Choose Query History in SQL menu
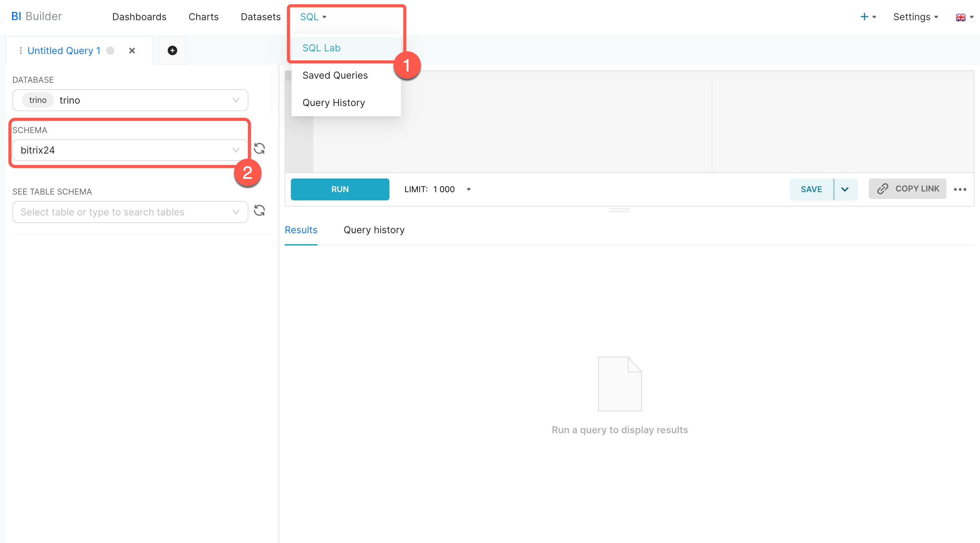The width and height of the screenshot is (980, 543). tap(334, 103)
